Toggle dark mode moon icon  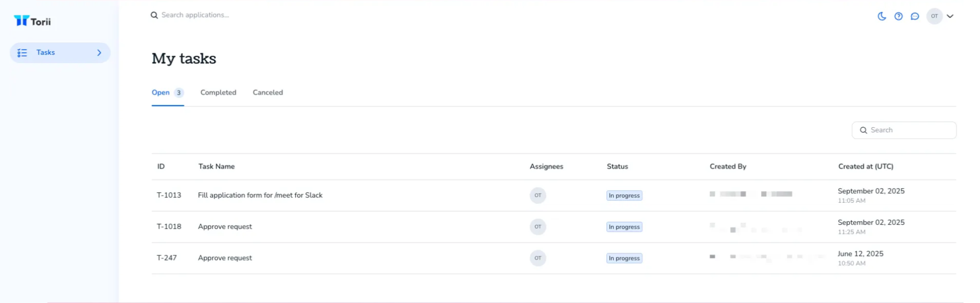pos(882,16)
